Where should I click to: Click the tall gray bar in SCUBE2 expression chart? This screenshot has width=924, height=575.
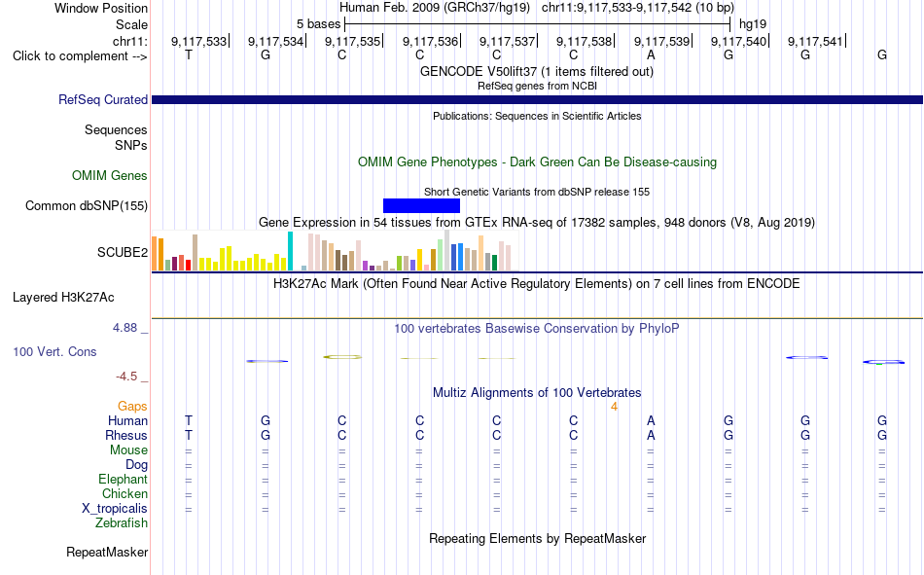pyautogui.click(x=446, y=250)
